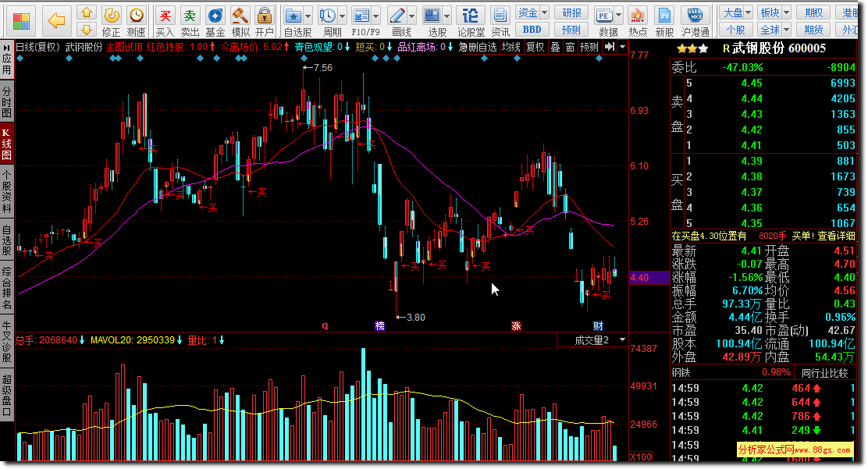Open the 模拟 simulation gavel icon
The width and height of the screenshot is (868, 469).
(240, 21)
